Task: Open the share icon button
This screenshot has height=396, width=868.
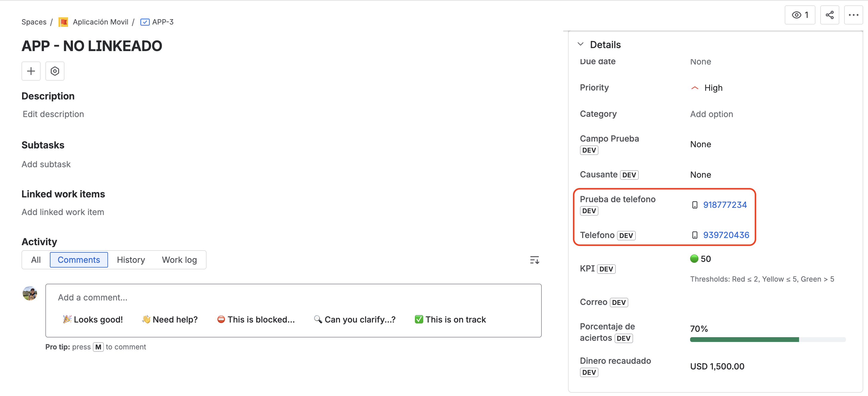Action: 829,15
